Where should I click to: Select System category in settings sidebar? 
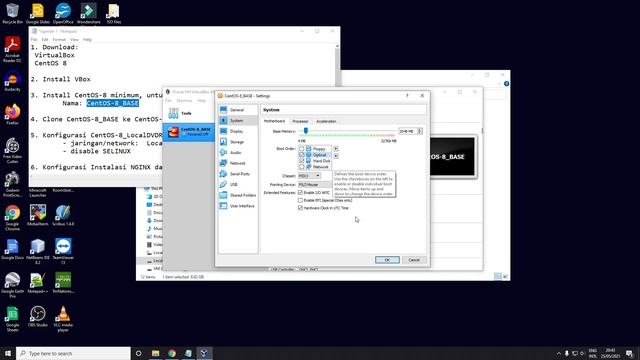tap(238, 120)
